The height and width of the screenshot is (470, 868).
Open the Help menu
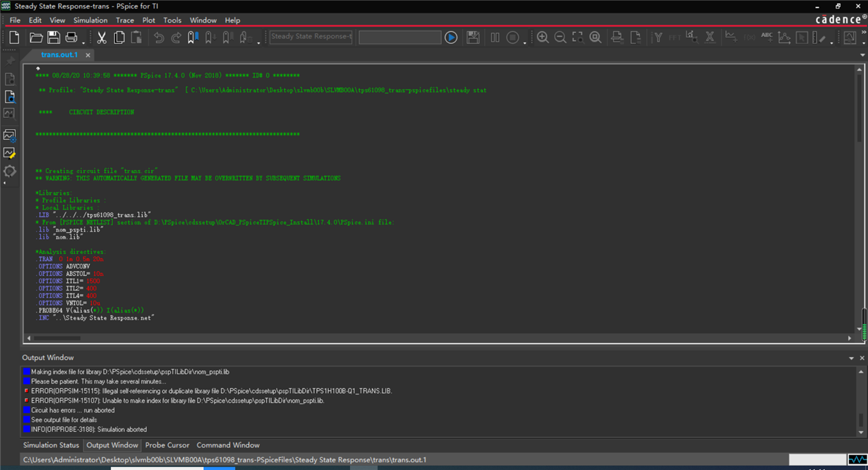pyautogui.click(x=232, y=20)
